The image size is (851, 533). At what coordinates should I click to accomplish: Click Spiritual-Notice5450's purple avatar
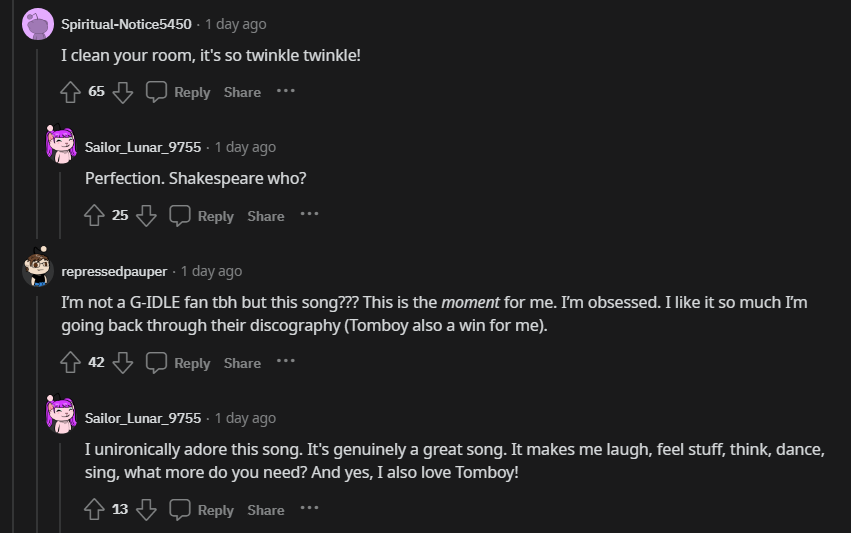pos(38,24)
